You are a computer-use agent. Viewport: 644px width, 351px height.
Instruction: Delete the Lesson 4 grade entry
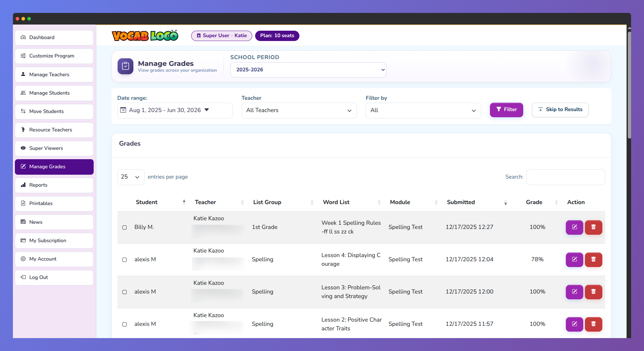point(593,260)
